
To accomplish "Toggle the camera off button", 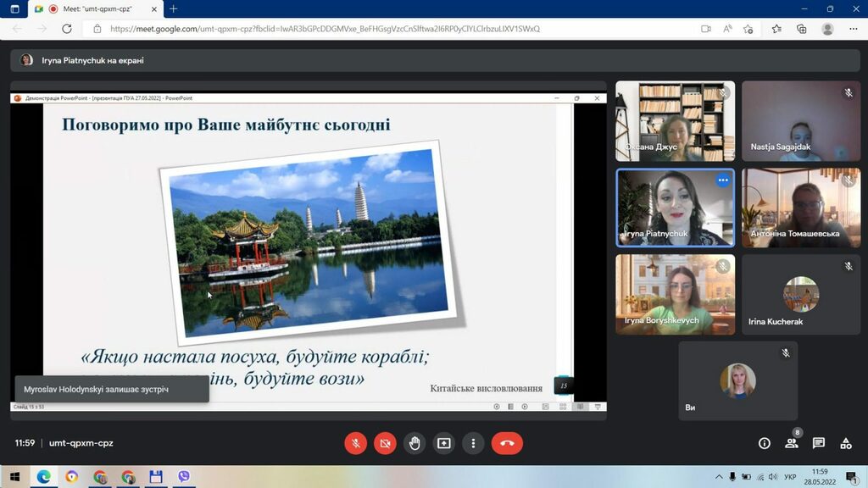I will coord(385,443).
